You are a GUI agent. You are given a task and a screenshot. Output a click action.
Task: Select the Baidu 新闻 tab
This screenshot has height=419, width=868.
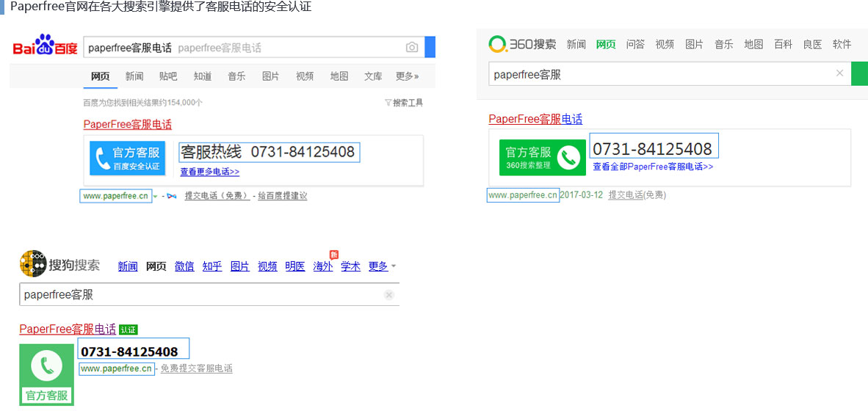[x=134, y=76]
